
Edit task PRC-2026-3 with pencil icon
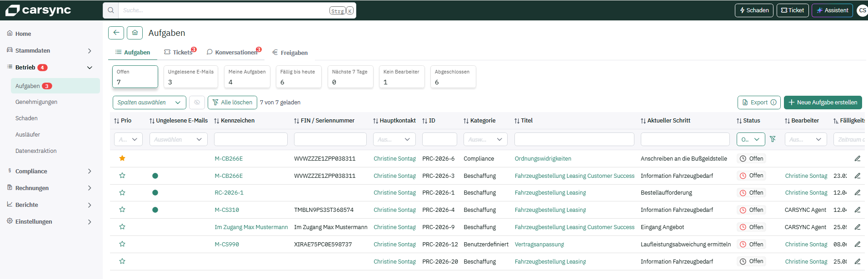click(858, 176)
